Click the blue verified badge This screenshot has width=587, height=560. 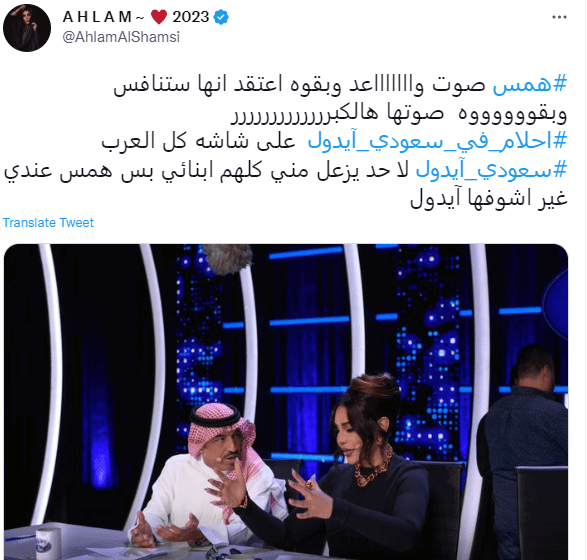click(221, 17)
